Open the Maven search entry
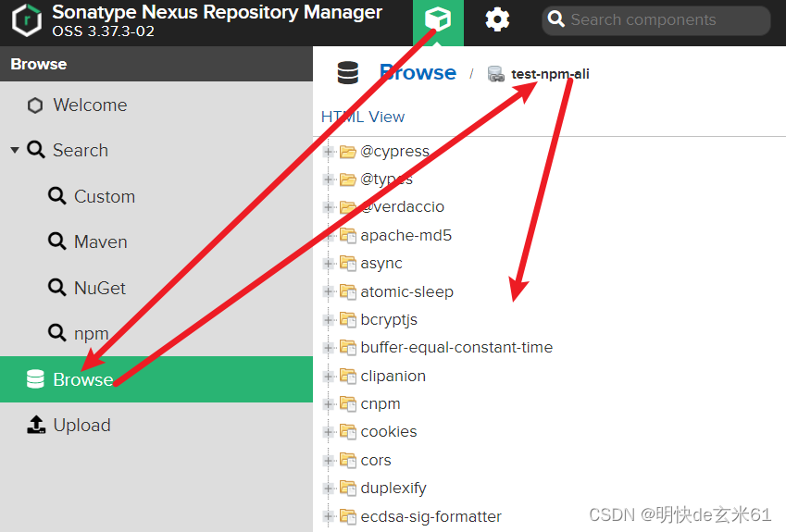The image size is (786, 532). tap(101, 242)
